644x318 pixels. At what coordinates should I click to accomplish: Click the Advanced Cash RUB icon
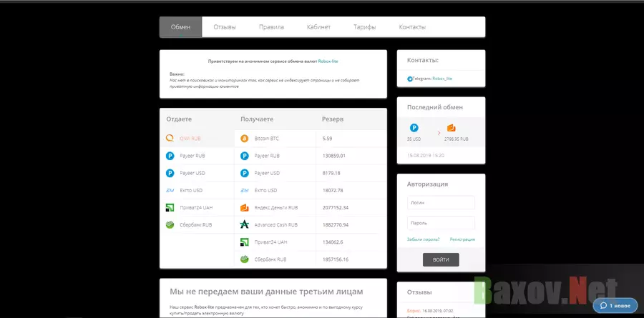coord(245,225)
